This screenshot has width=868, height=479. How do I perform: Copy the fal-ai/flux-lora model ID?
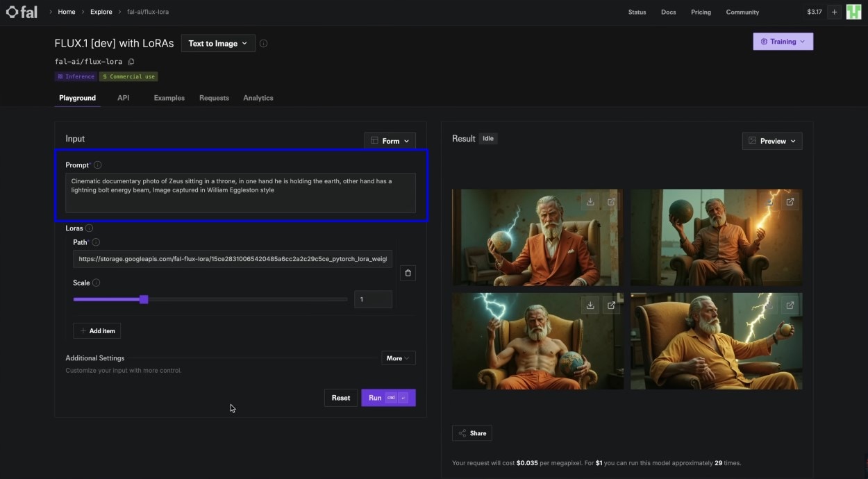[131, 62]
